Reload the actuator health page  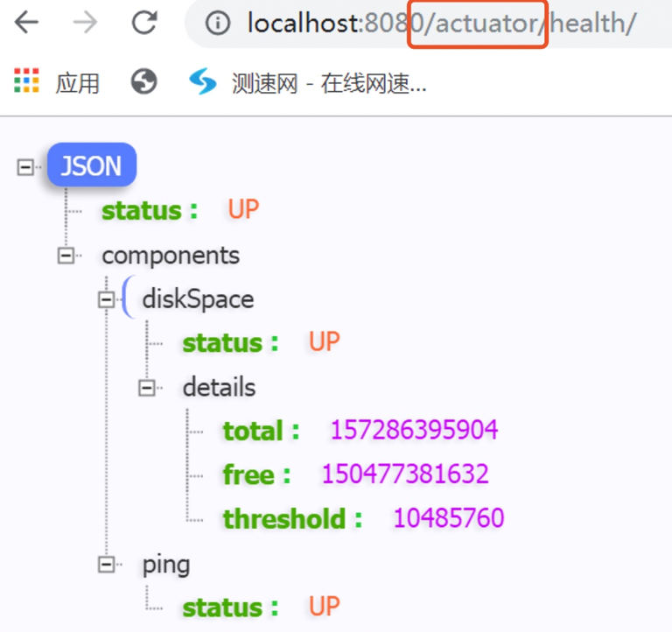click(x=144, y=22)
